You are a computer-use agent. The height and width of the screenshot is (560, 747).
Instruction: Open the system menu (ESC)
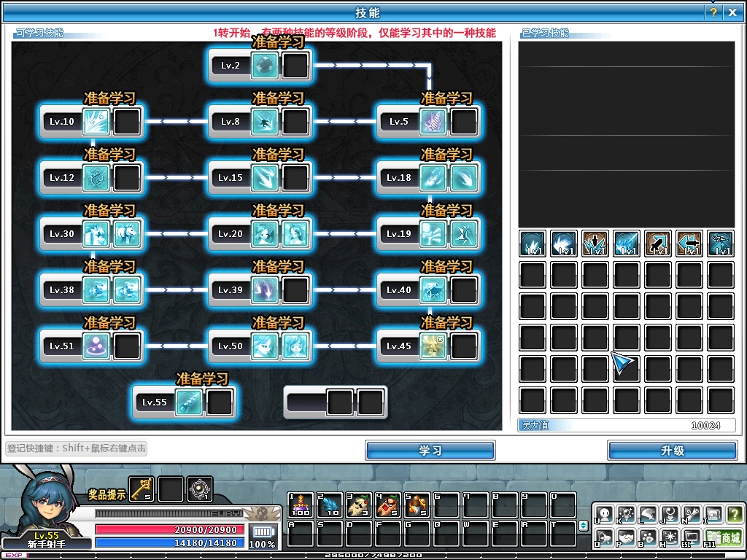692,537
